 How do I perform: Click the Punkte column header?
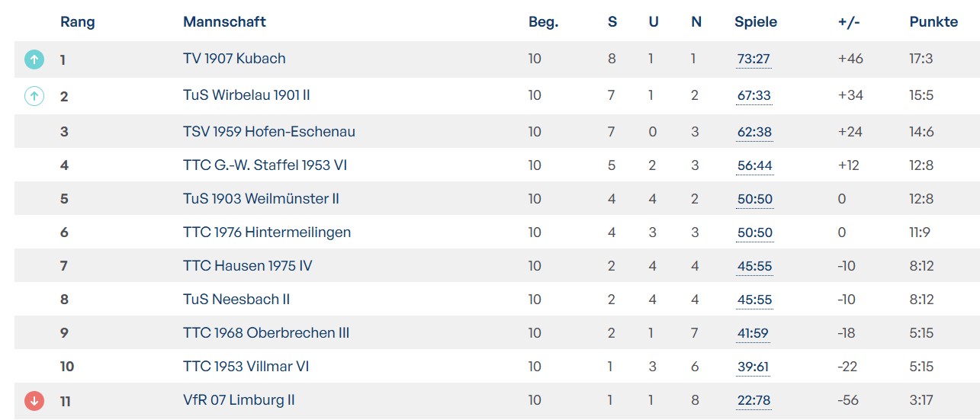pyautogui.click(x=933, y=22)
